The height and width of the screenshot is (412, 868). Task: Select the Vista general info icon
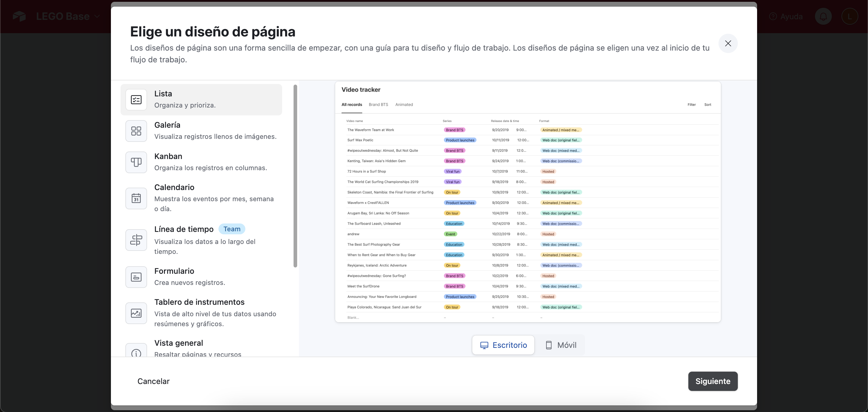coord(136,352)
